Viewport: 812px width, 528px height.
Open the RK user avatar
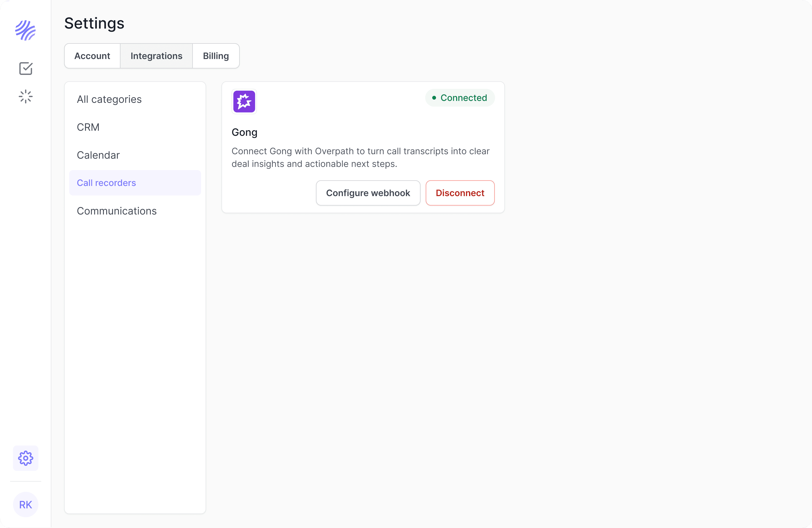point(26,505)
